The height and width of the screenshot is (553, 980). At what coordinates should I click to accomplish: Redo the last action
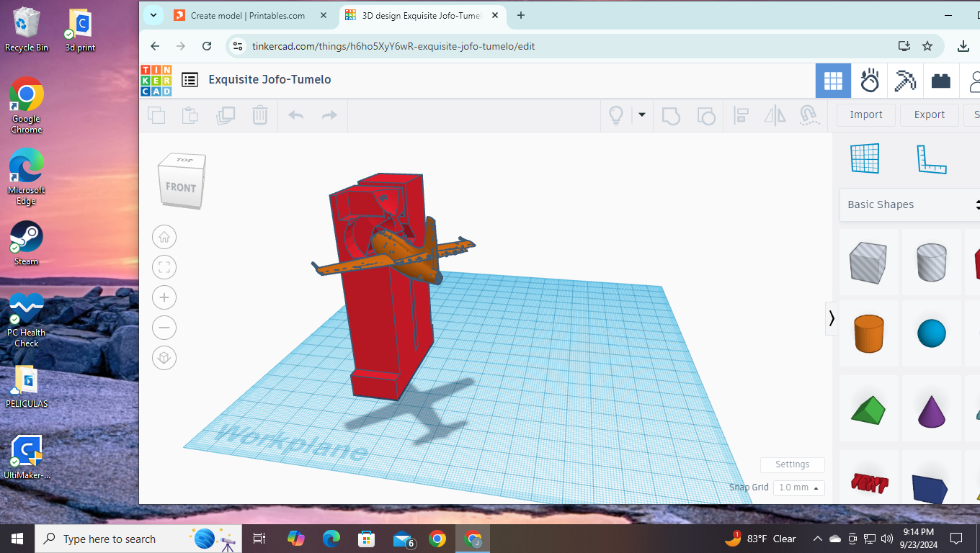(x=329, y=115)
